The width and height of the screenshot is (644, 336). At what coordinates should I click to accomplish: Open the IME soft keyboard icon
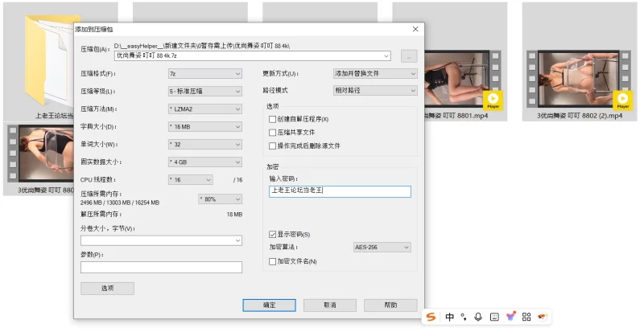(494, 317)
